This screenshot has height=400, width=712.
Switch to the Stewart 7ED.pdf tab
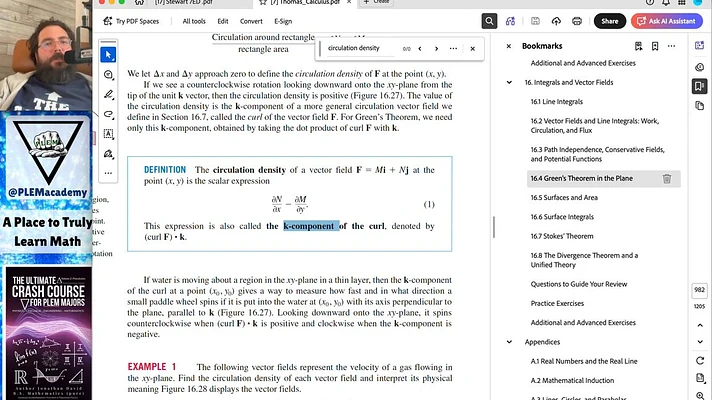(184, 2)
